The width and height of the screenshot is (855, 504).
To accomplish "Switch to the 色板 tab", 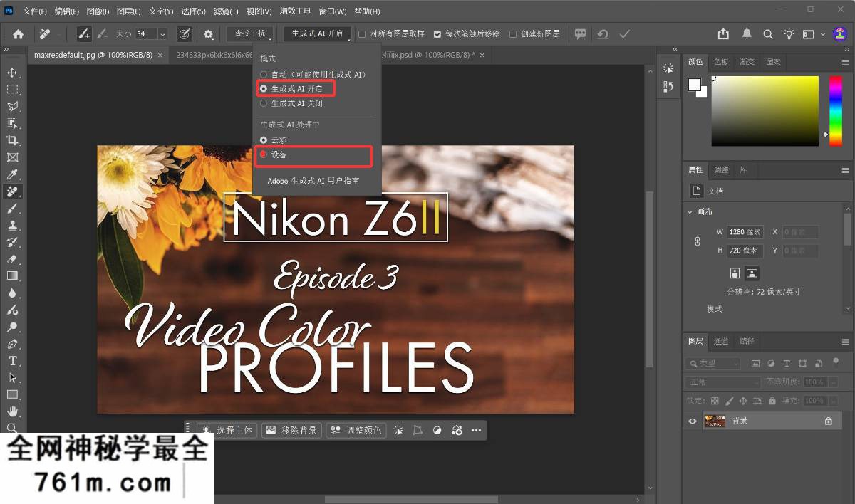I will [721, 62].
